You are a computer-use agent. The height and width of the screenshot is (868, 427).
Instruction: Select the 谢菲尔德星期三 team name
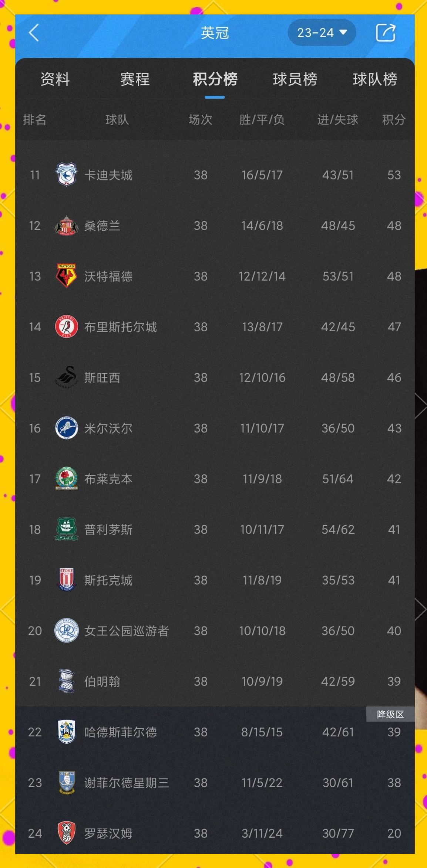[x=126, y=783]
